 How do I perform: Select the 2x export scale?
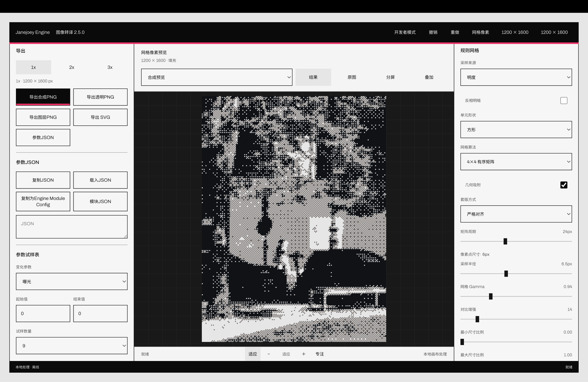pos(72,67)
